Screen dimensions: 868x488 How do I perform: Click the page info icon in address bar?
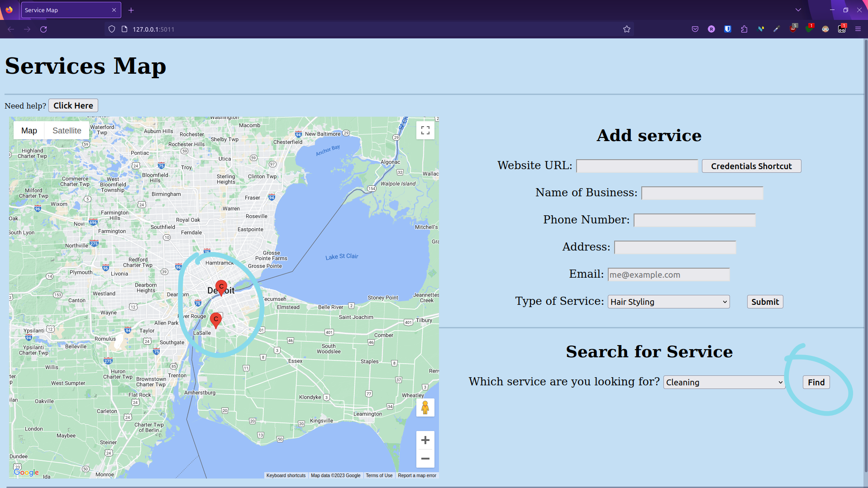tap(124, 29)
